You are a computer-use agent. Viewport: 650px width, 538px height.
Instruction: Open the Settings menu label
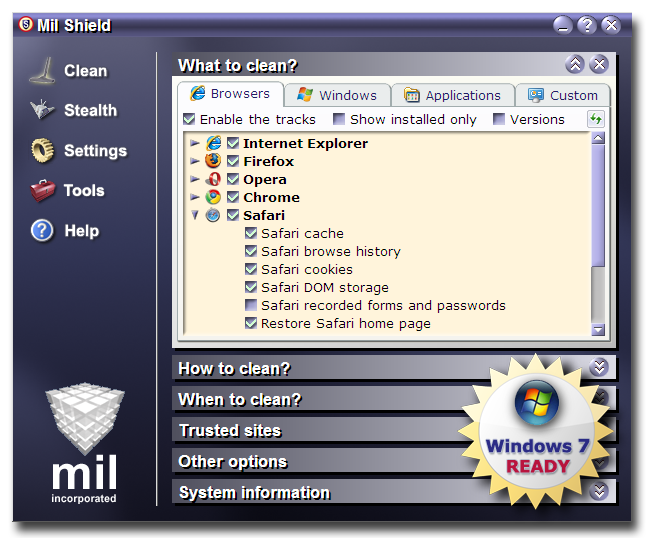pyautogui.click(x=96, y=151)
